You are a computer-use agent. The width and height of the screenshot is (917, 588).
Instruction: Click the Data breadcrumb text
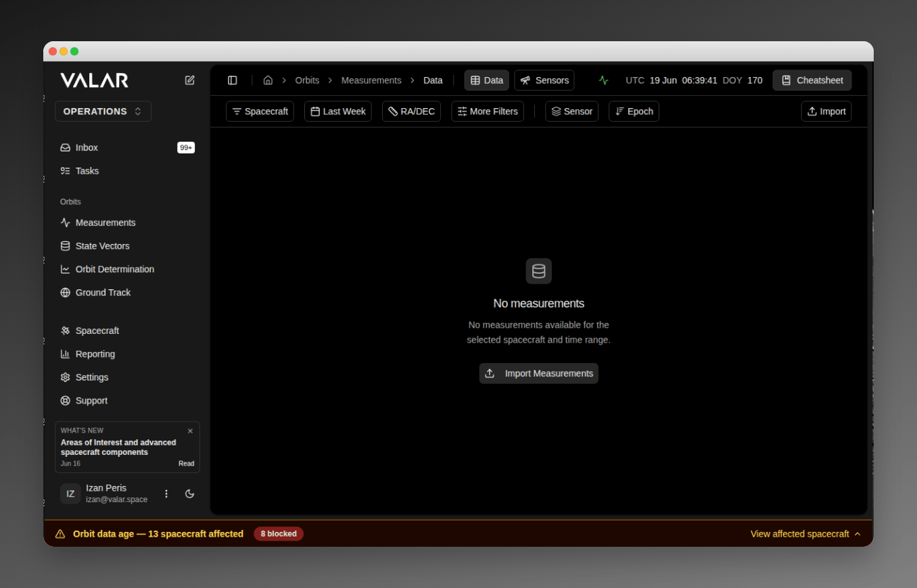[433, 80]
